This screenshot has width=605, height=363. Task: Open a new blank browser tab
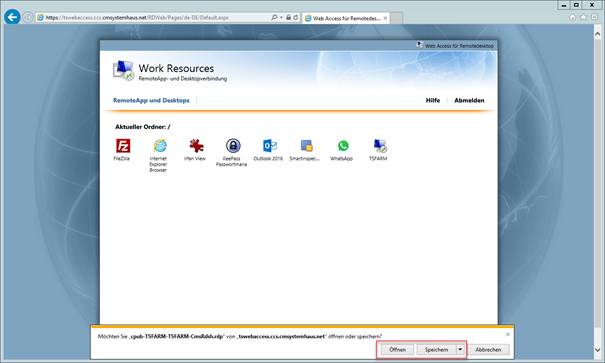[397, 18]
